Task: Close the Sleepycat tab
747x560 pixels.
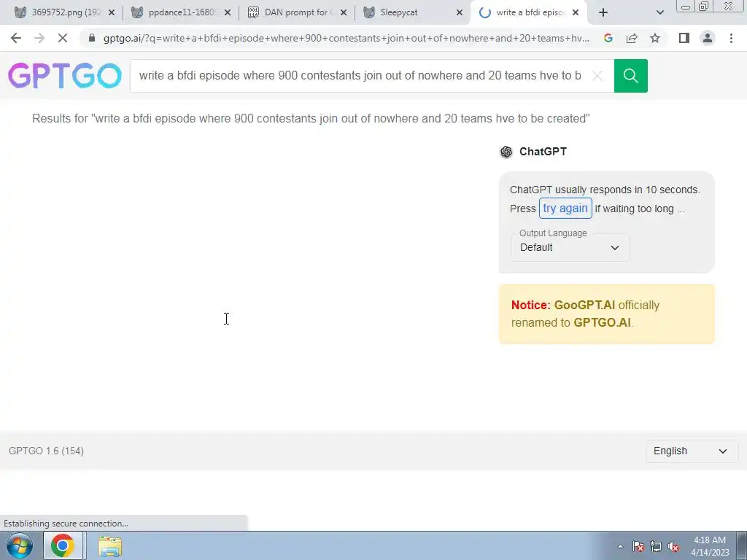Action: pos(460,13)
